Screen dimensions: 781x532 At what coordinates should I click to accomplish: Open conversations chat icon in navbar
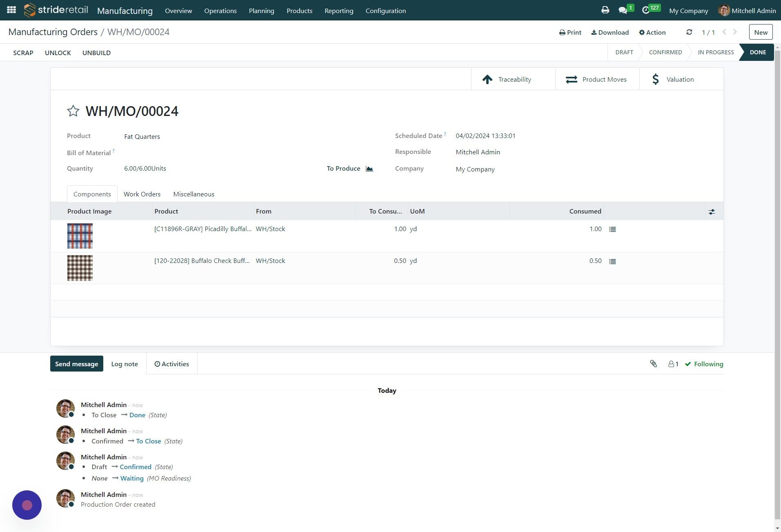(623, 10)
